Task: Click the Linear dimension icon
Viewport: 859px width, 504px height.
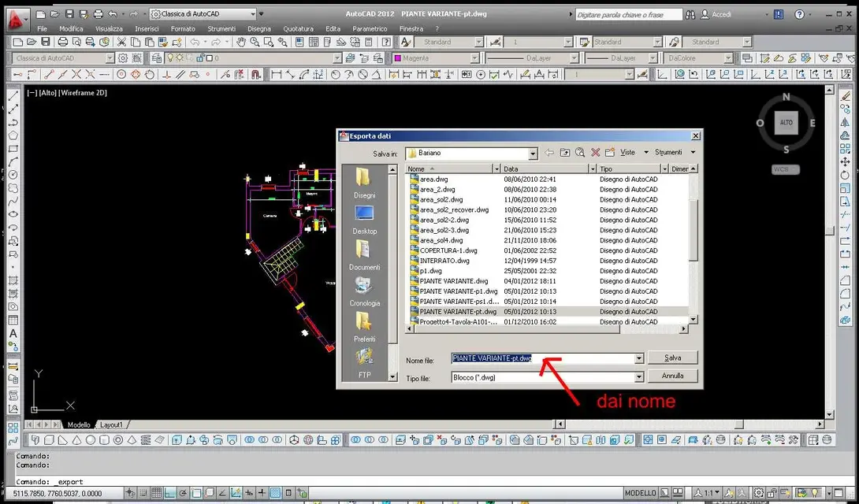Action: click(276, 75)
